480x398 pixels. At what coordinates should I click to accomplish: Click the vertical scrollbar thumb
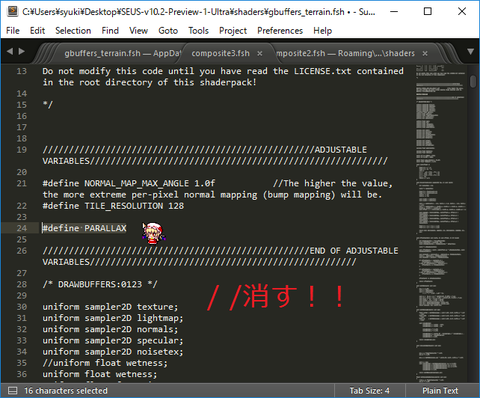click(473, 81)
